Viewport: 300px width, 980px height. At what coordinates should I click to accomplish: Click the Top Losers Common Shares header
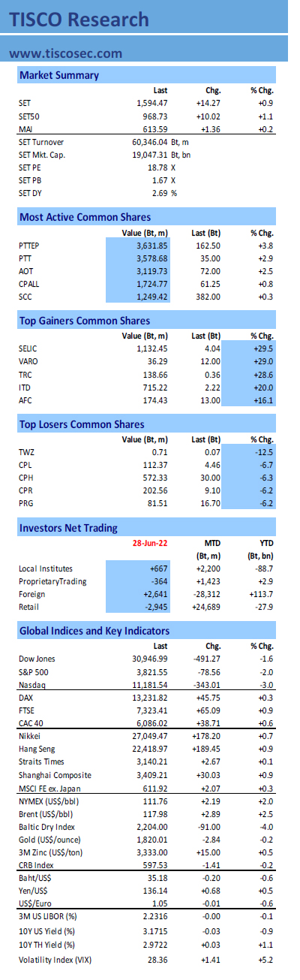146,424
